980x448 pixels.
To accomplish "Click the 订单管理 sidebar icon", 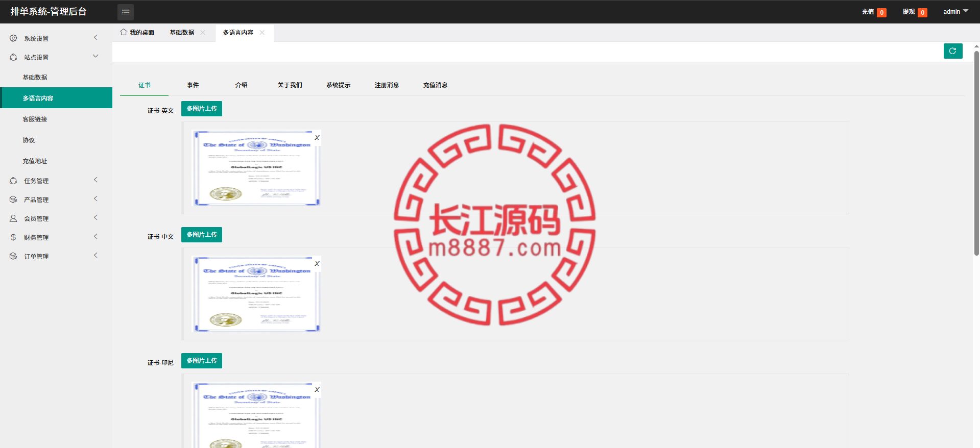I will pyautogui.click(x=13, y=256).
